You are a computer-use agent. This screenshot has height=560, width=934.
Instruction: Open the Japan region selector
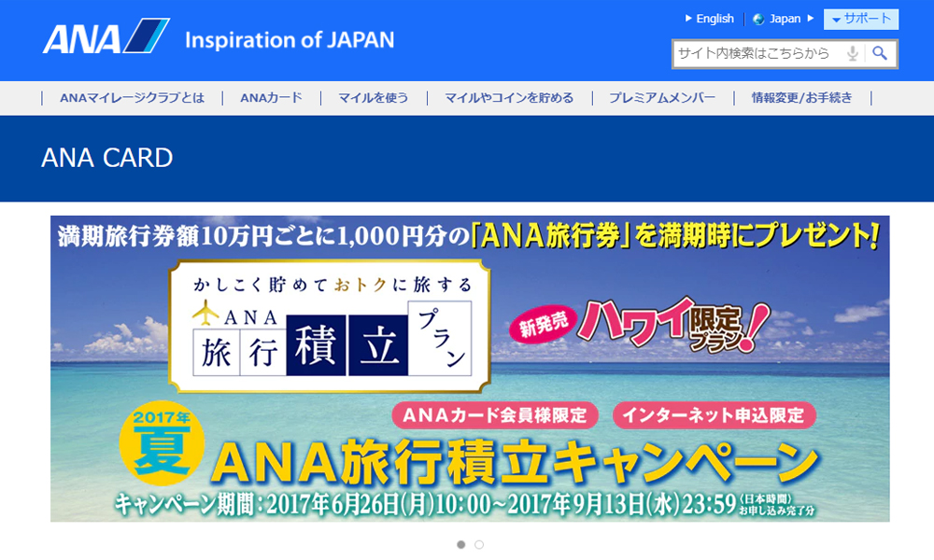(784, 19)
